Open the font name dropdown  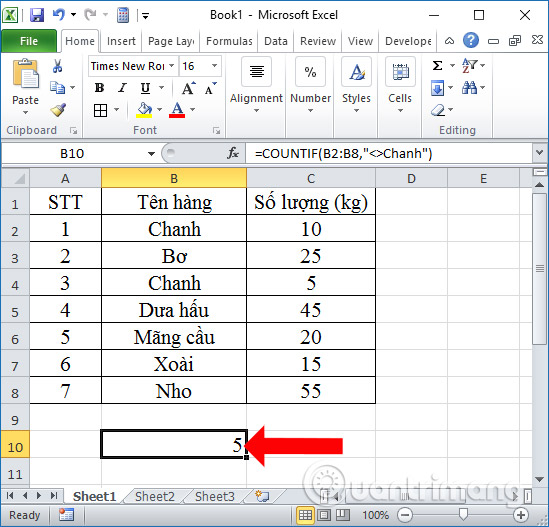[x=172, y=65]
